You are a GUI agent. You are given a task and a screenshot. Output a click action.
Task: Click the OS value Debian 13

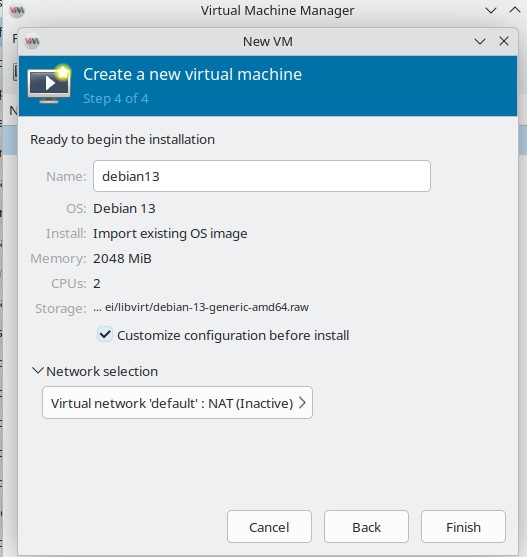coord(124,209)
